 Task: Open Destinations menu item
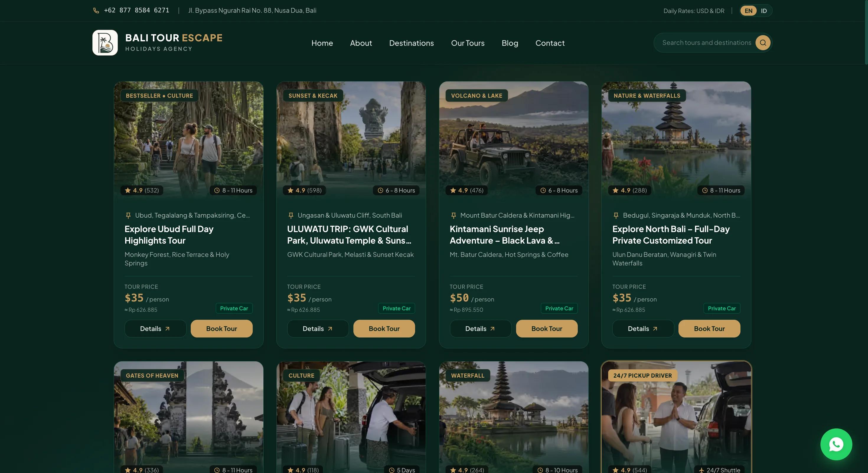tap(411, 43)
